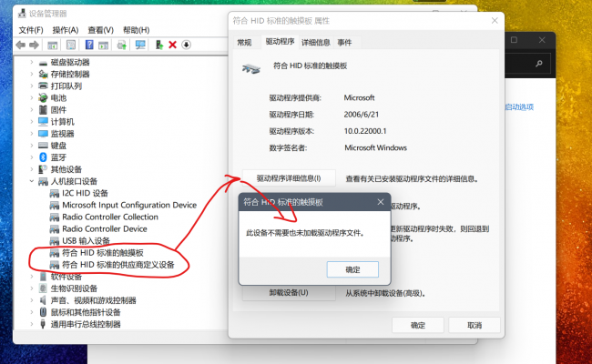Open the 查看(V) menu

click(x=100, y=30)
